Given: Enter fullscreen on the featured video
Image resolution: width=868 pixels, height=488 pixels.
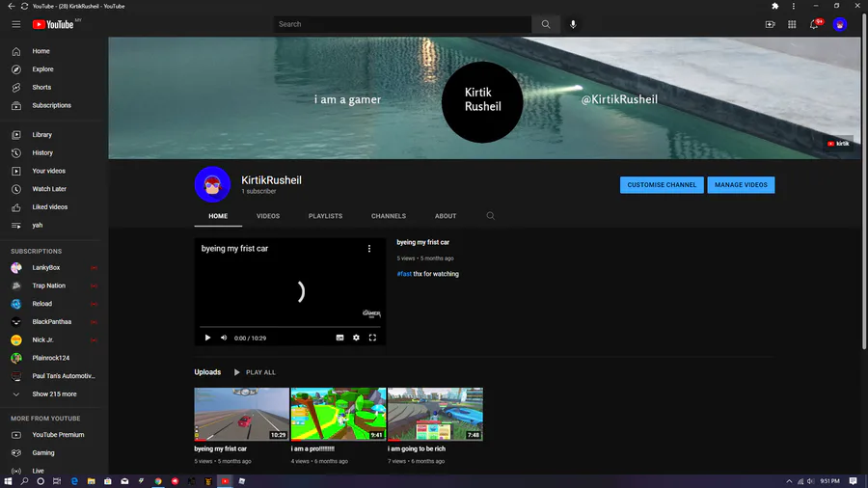Looking at the screenshot, I should click(372, 338).
